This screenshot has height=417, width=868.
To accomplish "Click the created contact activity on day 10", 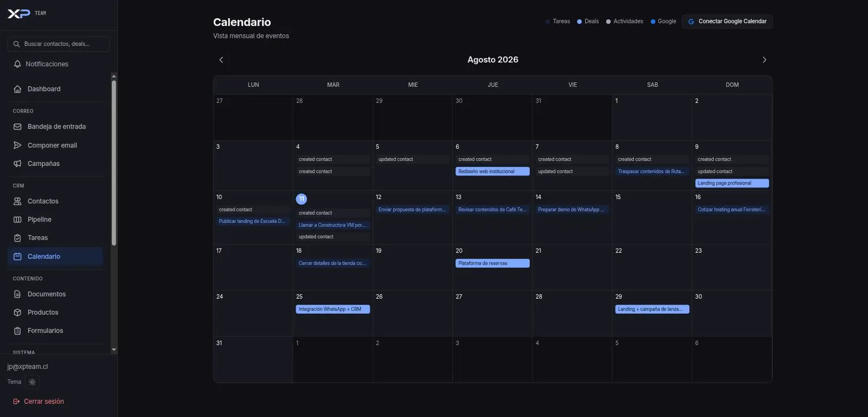I will [x=253, y=210].
